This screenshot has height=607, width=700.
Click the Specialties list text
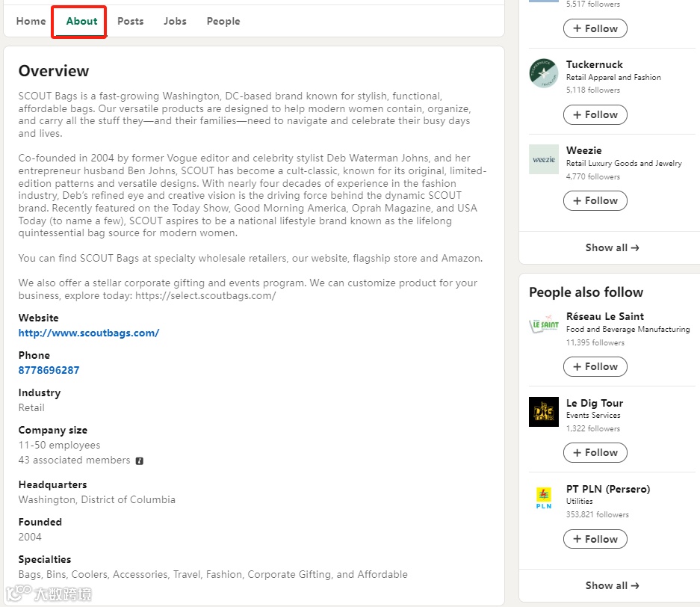tap(212, 574)
